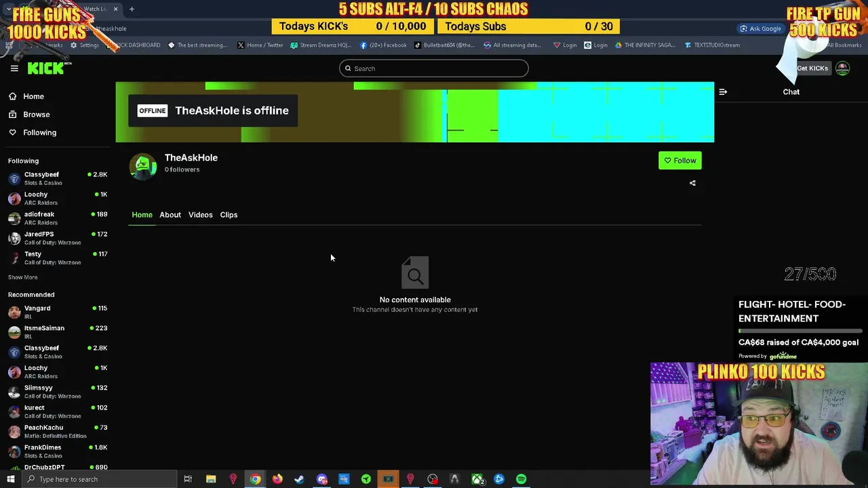Screen dimensions: 868x488
Task: Open Task View on taskbar
Action: tap(188, 479)
